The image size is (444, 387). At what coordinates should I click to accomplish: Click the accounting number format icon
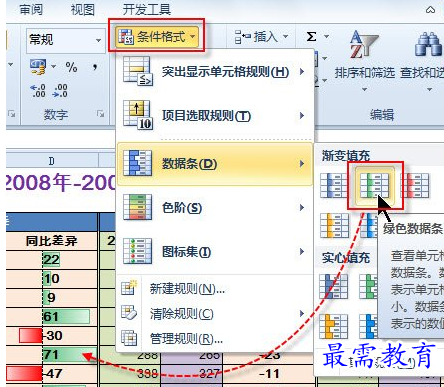pos(38,67)
